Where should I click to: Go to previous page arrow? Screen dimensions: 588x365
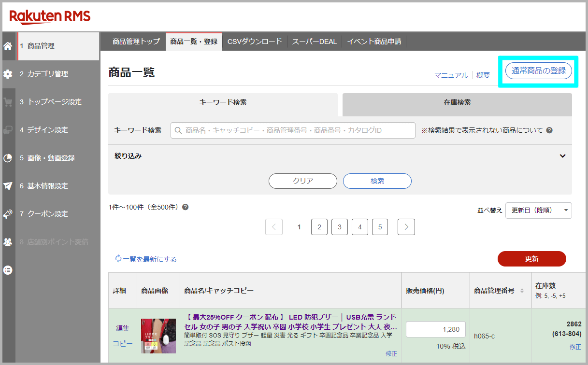(x=274, y=227)
